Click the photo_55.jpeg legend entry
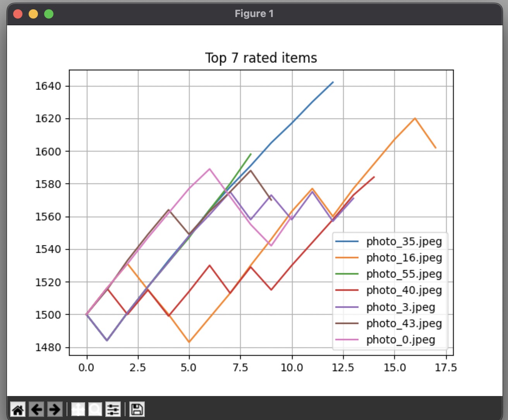508x420 pixels. tap(388, 274)
